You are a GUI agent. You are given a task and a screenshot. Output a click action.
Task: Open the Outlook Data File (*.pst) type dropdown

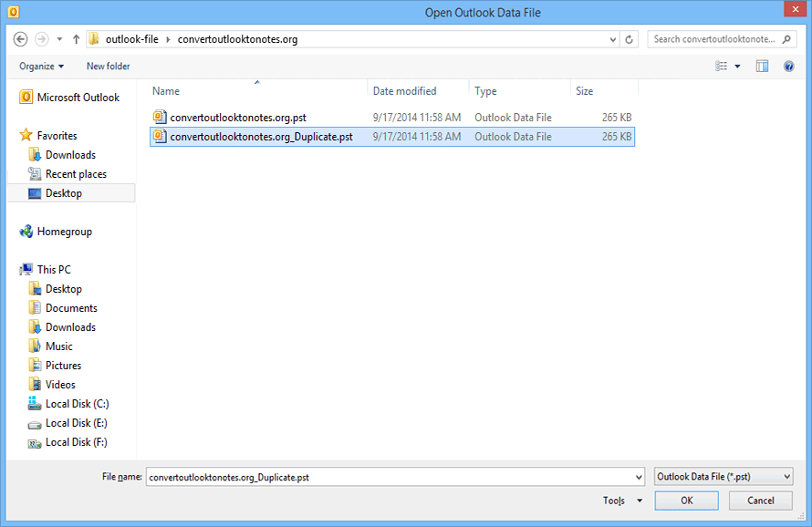(724, 476)
